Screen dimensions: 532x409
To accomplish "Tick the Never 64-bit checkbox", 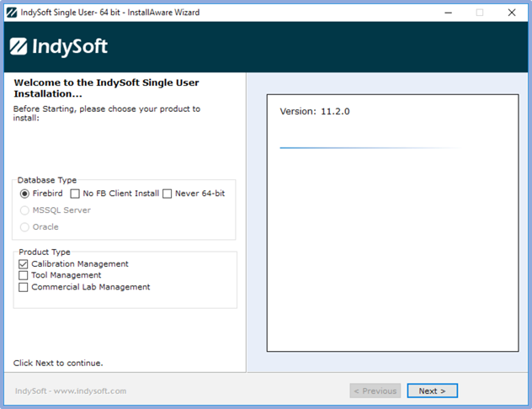I will [168, 194].
